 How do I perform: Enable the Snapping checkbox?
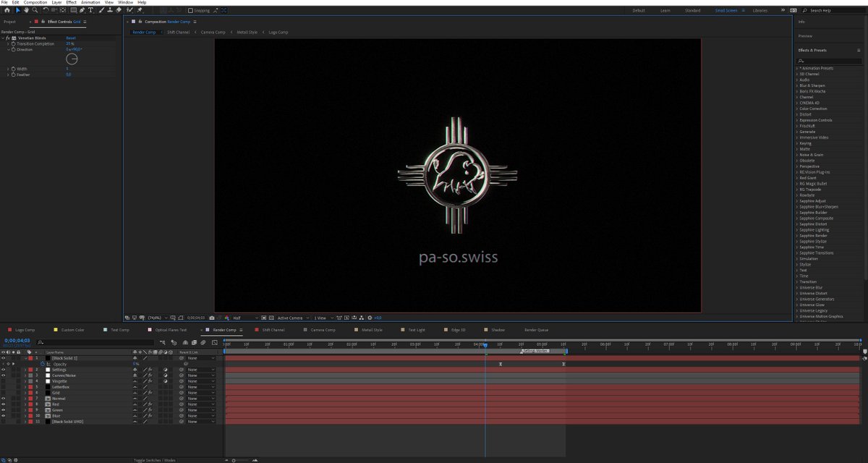pos(190,10)
